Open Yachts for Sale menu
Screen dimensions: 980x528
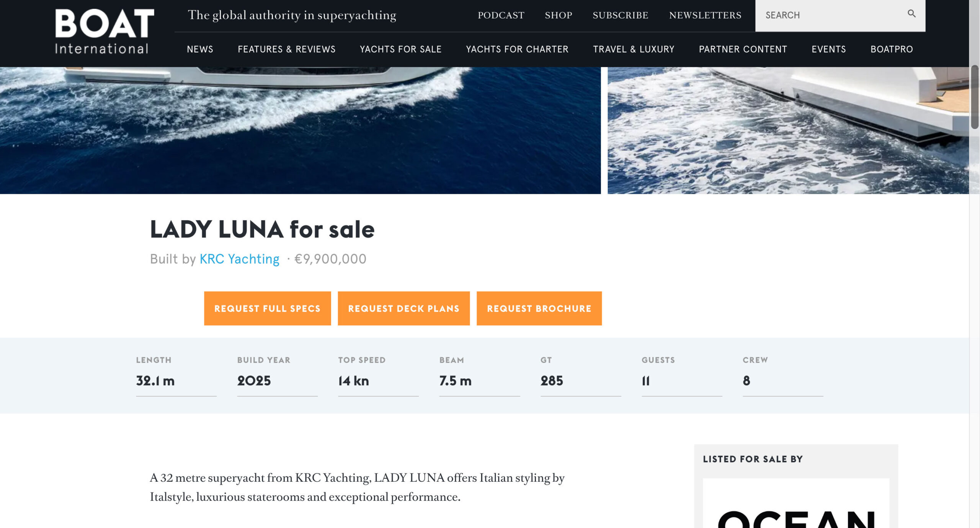400,49
